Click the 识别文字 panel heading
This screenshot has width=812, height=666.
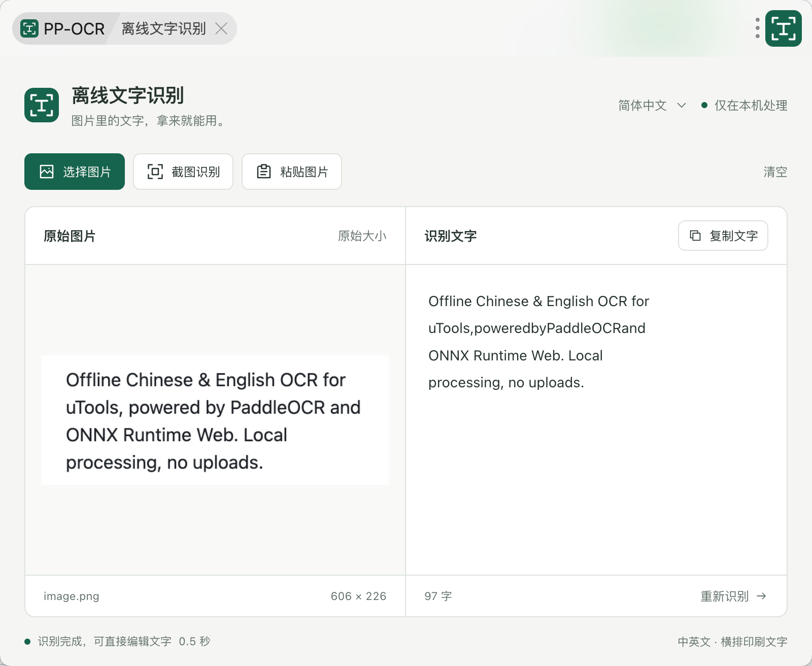[x=451, y=236]
